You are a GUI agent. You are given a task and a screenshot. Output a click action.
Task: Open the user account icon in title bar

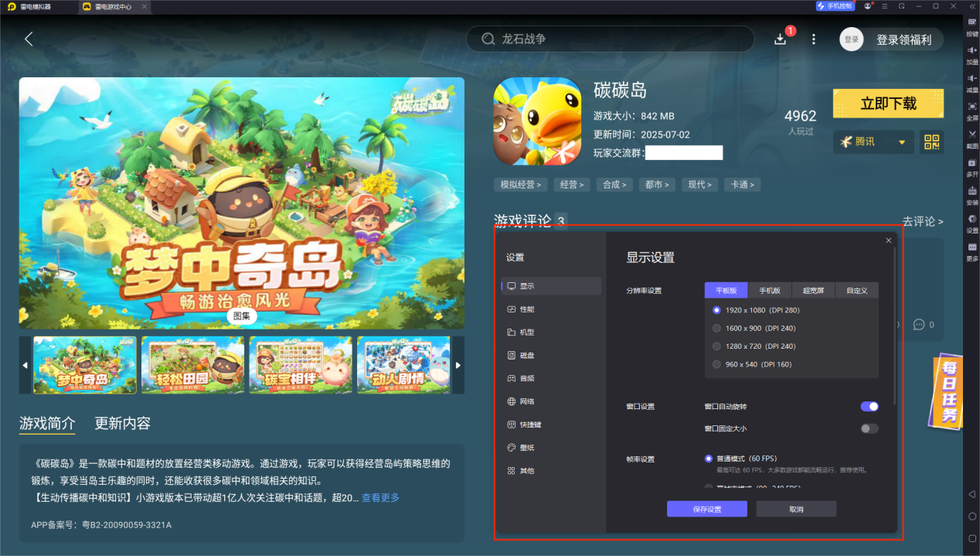click(x=868, y=6)
